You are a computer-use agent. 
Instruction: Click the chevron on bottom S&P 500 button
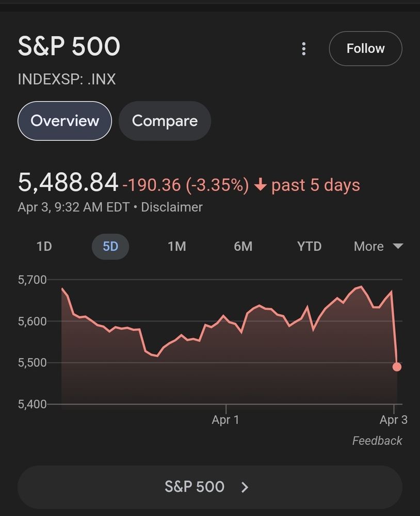point(245,487)
